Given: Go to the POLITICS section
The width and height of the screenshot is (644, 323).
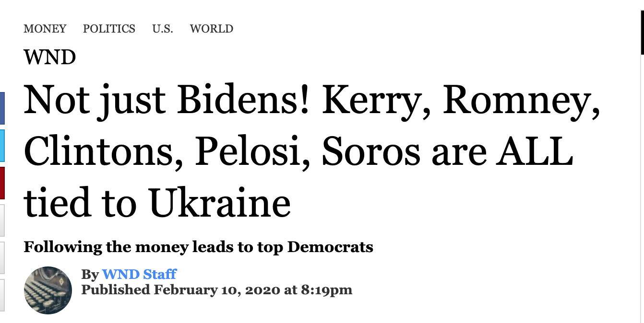Looking at the screenshot, I should click(109, 29).
